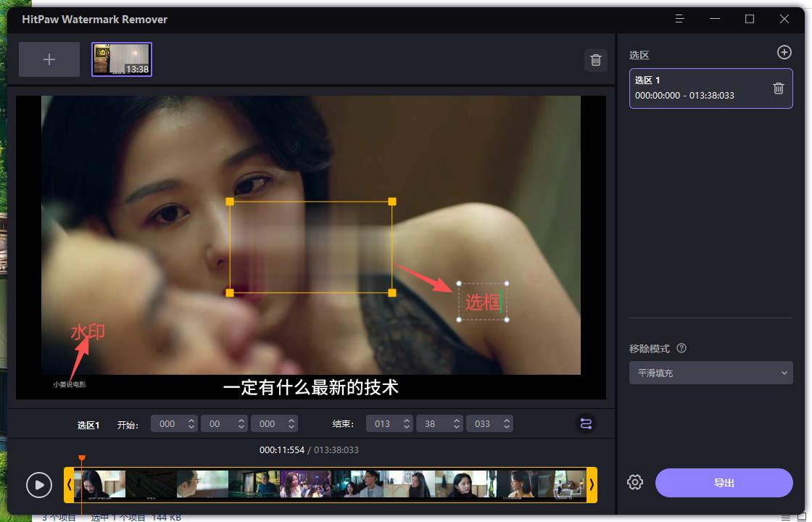Viewport: 812px width, 522px height.
Task: Click bottom-right handle of selection box
Action: click(392, 293)
